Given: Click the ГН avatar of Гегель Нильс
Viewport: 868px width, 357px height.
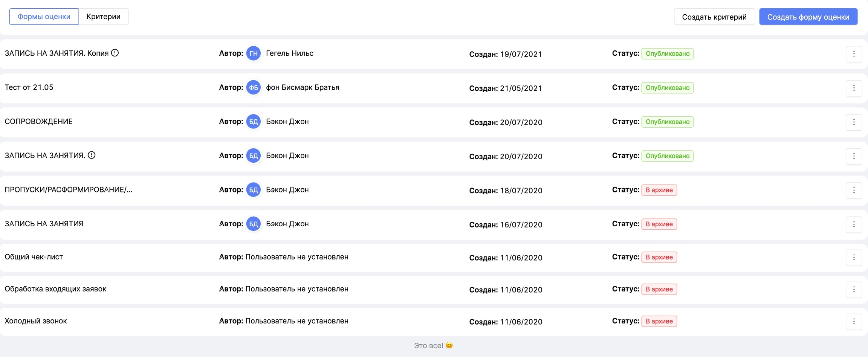Looking at the screenshot, I should pos(254,53).
